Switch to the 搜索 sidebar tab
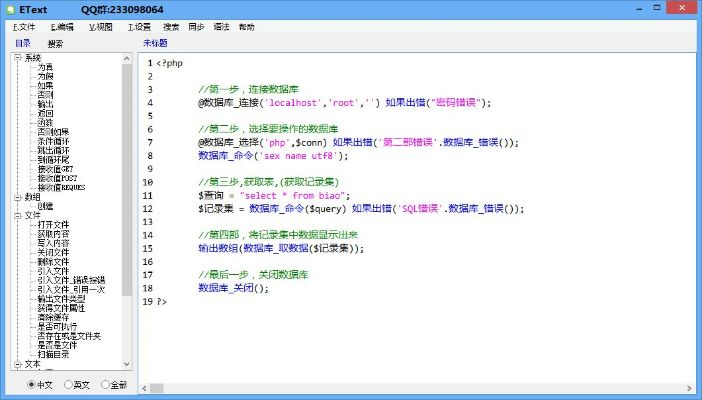This screenshot has width=702, height=400. pyautogui.click(x=55, y=44)
